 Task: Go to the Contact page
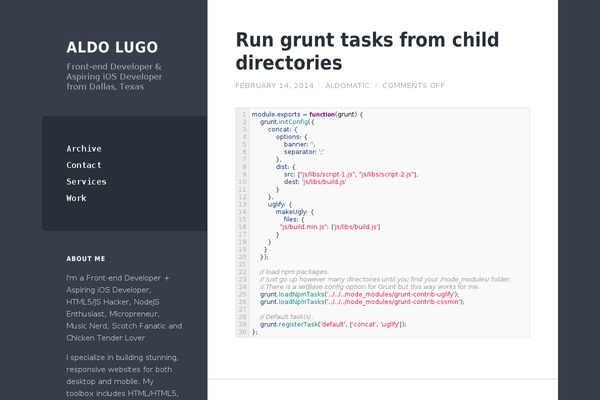84,165
